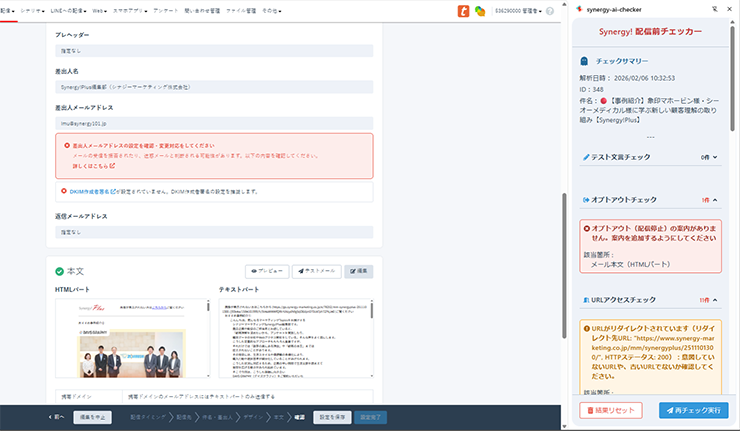This screenshot has height=431, width=740.
Task: Open the 管理者 account dropdown
Action: tap(518, 11)
